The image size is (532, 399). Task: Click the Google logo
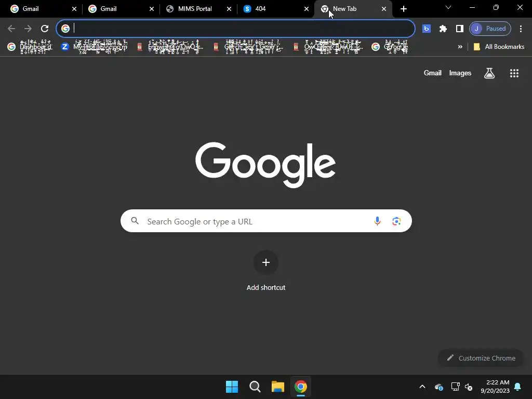tap(265, 165)
